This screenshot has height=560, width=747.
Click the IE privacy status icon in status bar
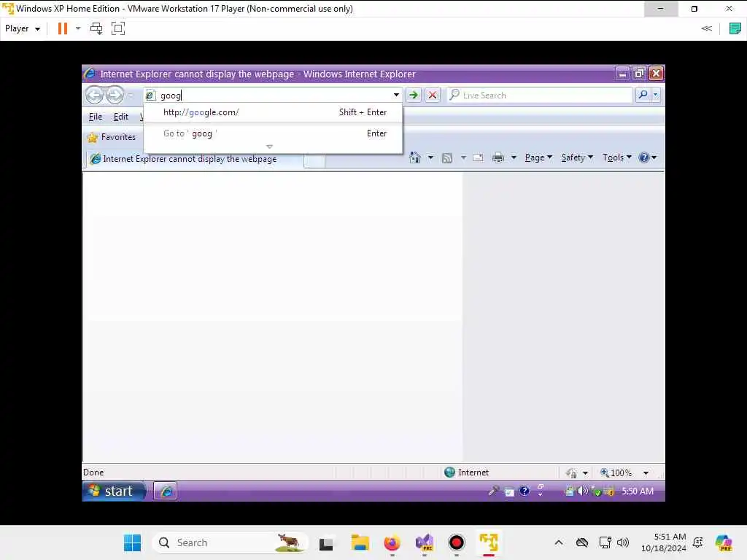(x=571, y=472)
